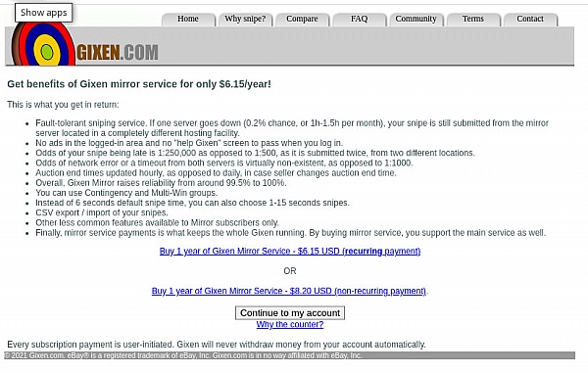588x373 pixels.
Task: Go to the FAQ tab
Action: [x=359, y=20]
